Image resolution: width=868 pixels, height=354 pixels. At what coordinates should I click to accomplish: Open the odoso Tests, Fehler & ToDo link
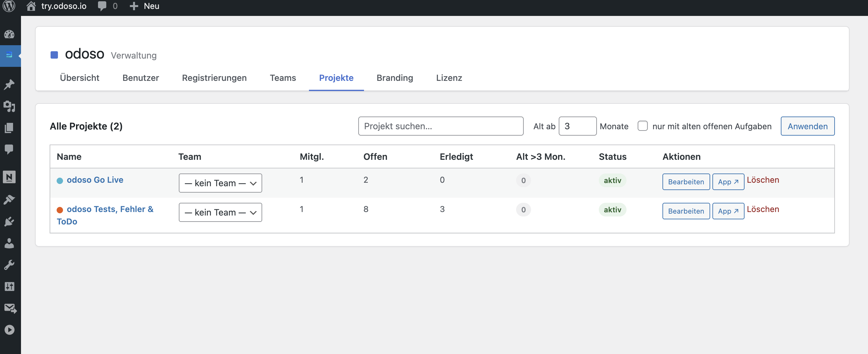point(105,216)
